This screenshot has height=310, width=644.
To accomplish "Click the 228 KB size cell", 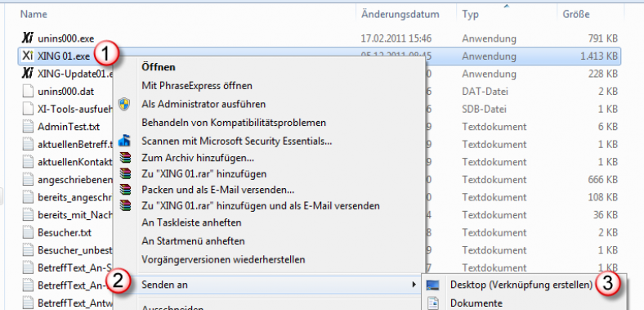I will [603, 74].
